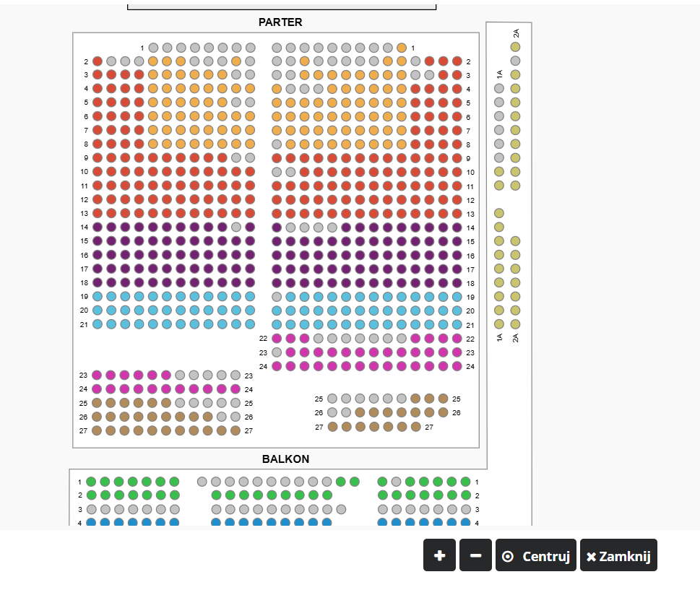This screenshot has width=700, height=590.
Task: Close the seat map with Zamknij
Action: tap(618, 555)
